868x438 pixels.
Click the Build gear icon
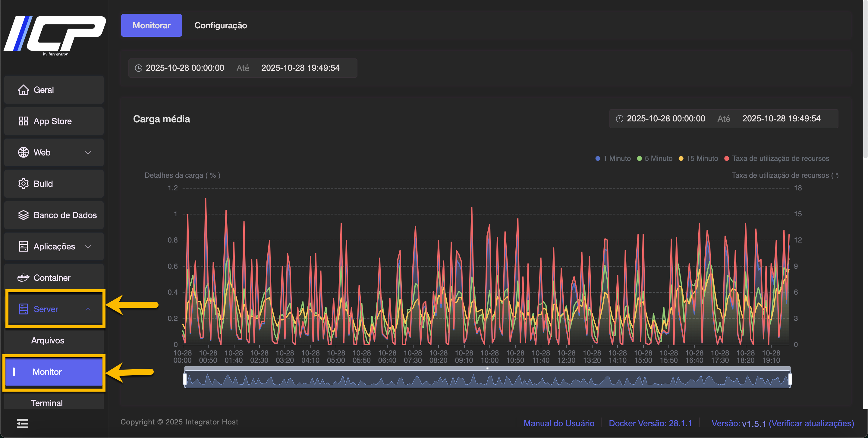click(23, 184)
